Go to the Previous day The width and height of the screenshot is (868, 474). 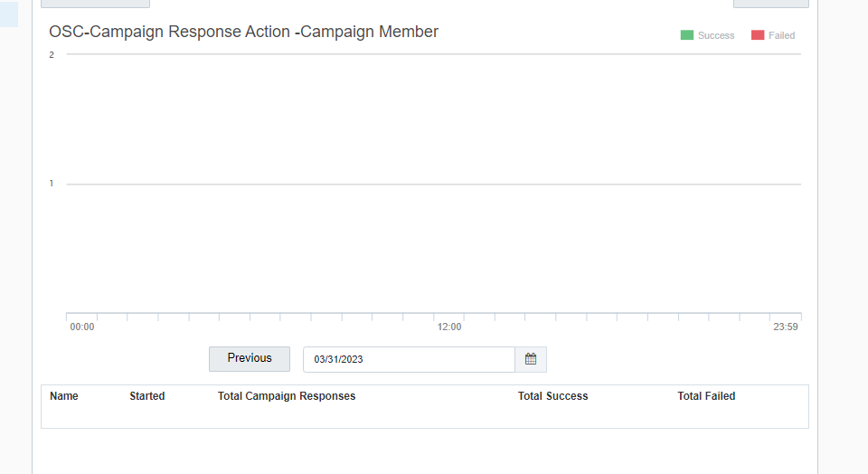point(250,359)
